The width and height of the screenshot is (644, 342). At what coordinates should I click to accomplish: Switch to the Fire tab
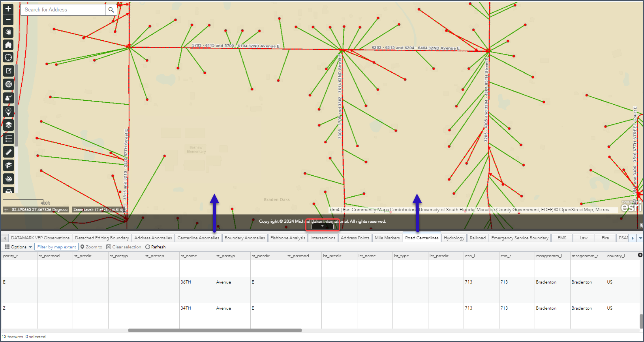[x=605, y=238]
